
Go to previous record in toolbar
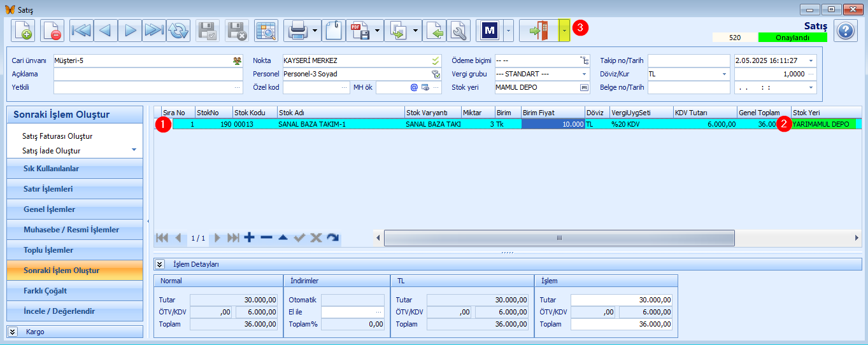pos(106,30)
